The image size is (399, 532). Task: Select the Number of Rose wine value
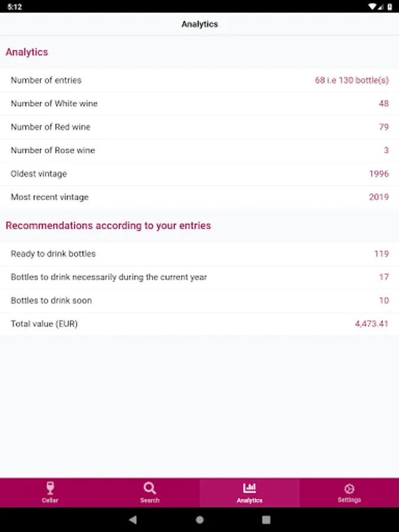click(x=386, y=151)
